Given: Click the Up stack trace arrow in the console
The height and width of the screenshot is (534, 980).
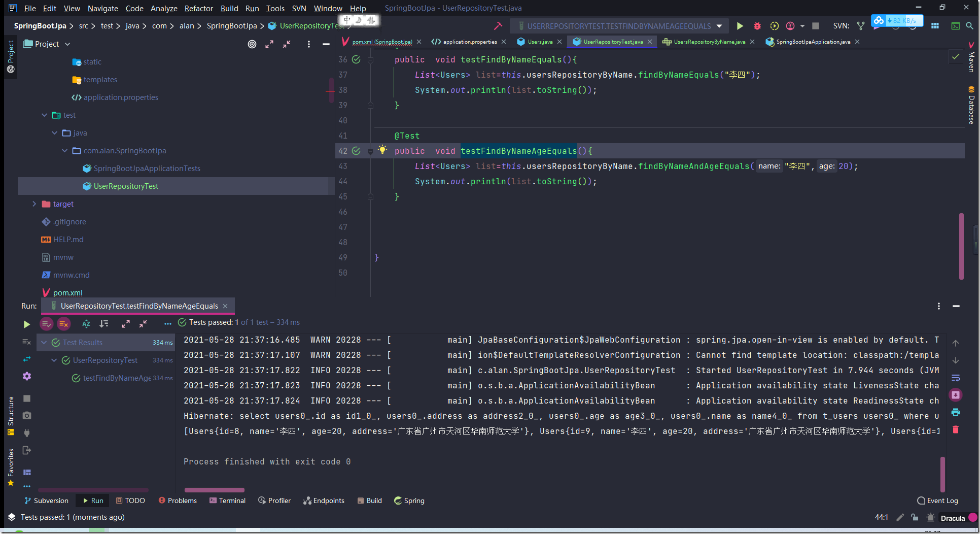Looking at the screenshot, I should point(956,343).
